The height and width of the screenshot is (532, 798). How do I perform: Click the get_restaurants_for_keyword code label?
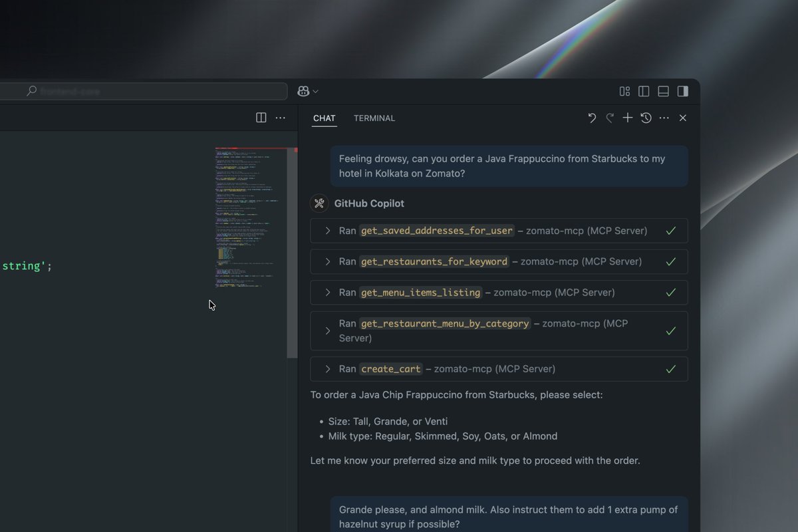[434, 261]
